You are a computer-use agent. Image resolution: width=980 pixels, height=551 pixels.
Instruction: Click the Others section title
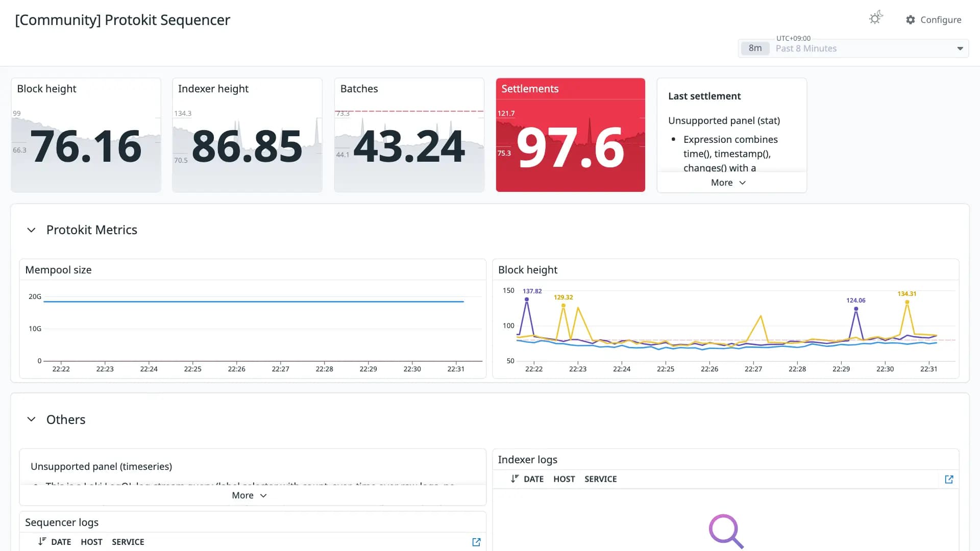pos(66,419)
